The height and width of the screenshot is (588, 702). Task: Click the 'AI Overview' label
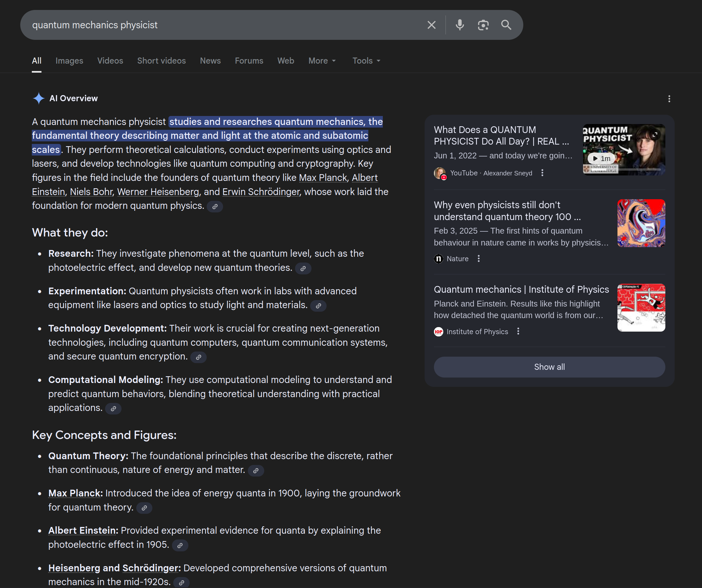(74, 98)
